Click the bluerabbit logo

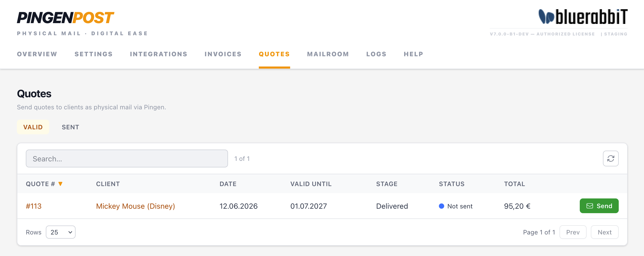583,17
